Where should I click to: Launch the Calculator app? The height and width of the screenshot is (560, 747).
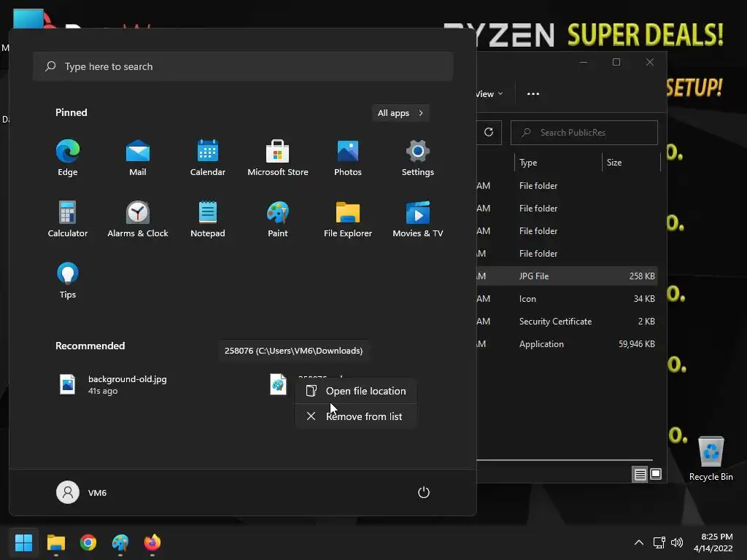click(68, 219)
